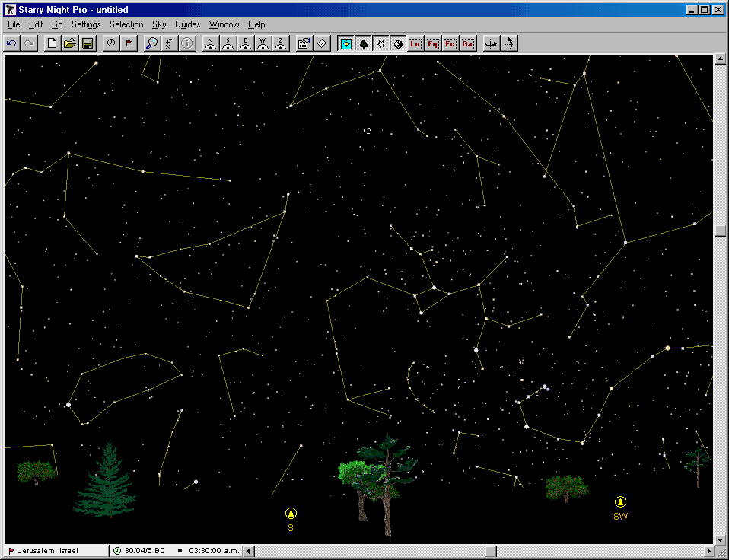The width and height of the screenshot is (729, 560).
Task: Minimize the Starry Night Pro window
Action: click(x=692, y=10)
